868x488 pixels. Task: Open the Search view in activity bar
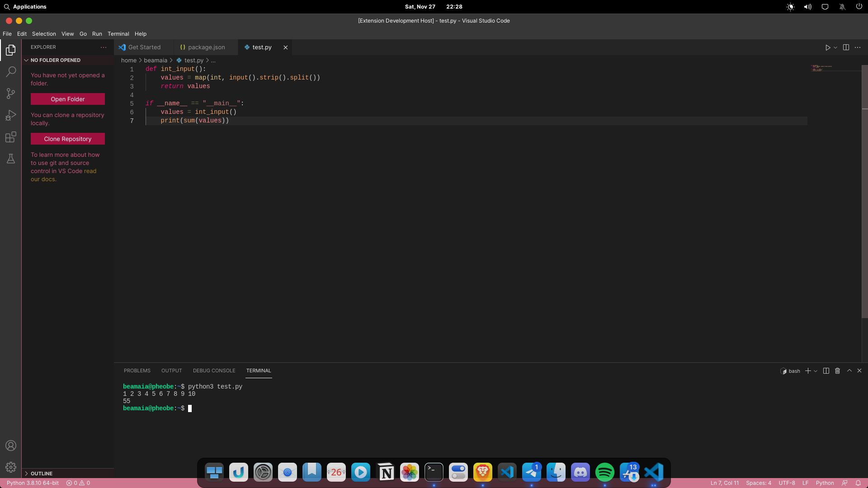click(11, 71)
